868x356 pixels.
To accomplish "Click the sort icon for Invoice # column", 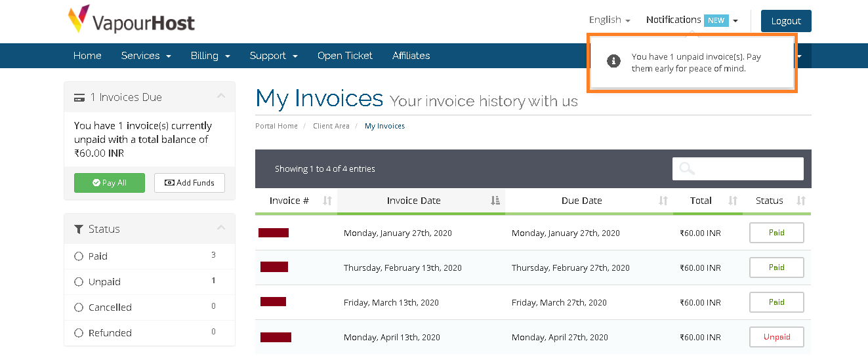I will pyautogui.click(x=327, y=201).
